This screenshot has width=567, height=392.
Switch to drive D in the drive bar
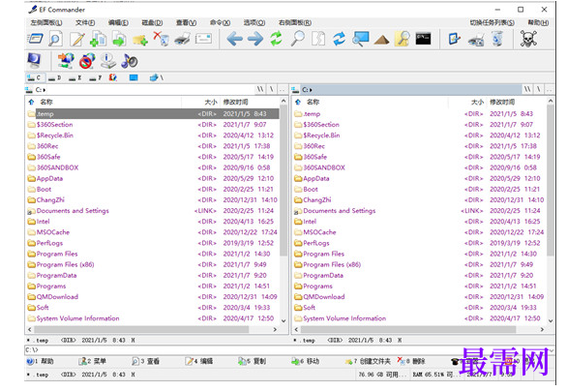pos(55,77)
